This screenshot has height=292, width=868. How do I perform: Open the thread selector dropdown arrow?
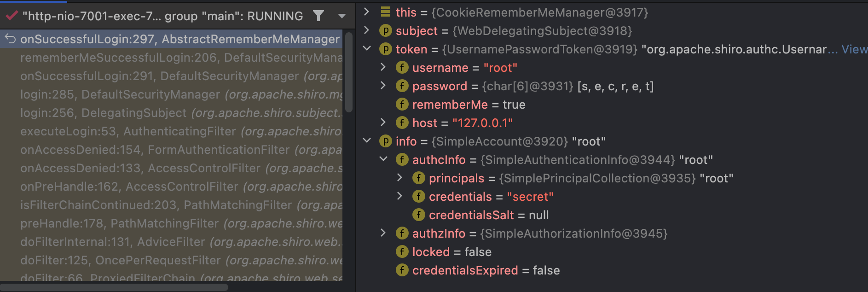pos(341,16)
